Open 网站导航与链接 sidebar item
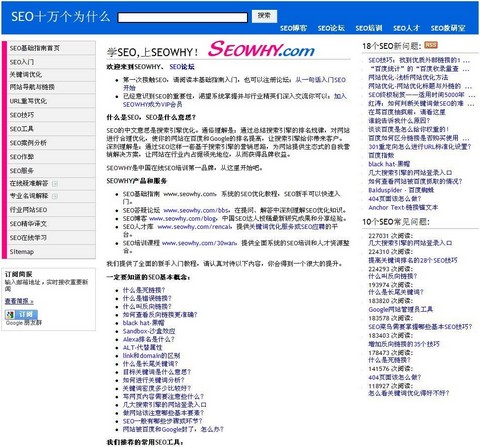The width and height of the screenshot is (480, 447). click(x=51, y=87)
